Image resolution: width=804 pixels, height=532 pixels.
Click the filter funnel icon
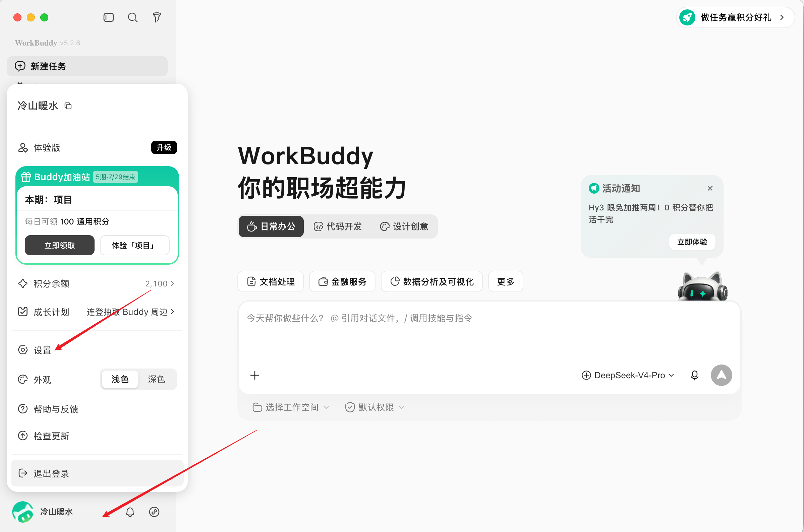(157, 17)
